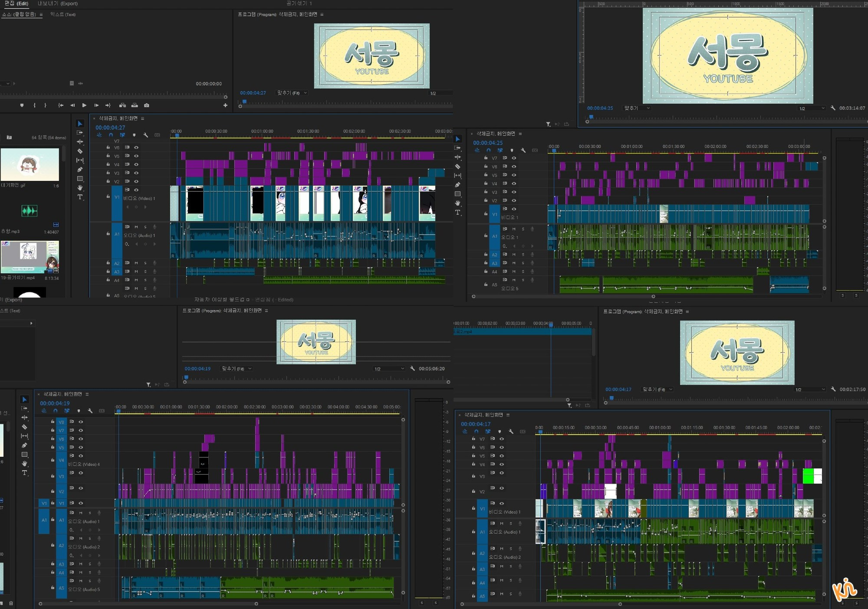Open the 텍스트 (Text) panel tab at top-left
The height and width of the screenshot is (609, 868).
[x=63, y=14]
